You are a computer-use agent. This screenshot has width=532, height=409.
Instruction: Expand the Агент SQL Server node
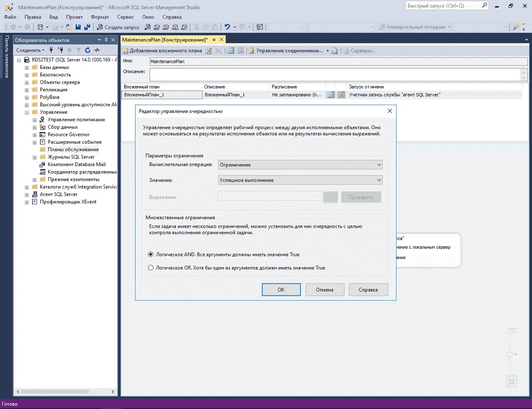coord(27,194)
